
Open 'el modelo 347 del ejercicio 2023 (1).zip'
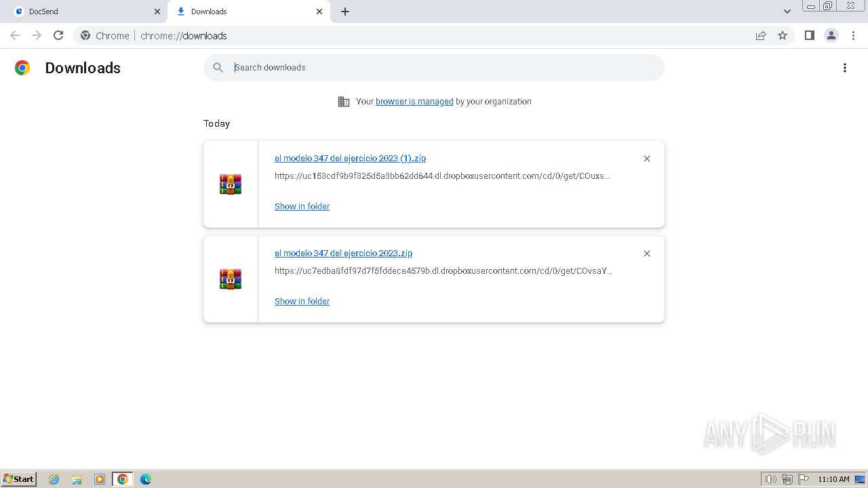tap(350, 158)
